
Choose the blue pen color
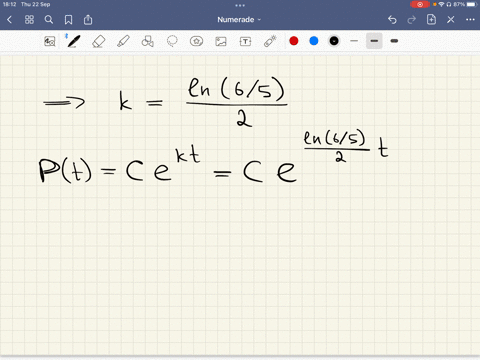click(x=314, y=41)
